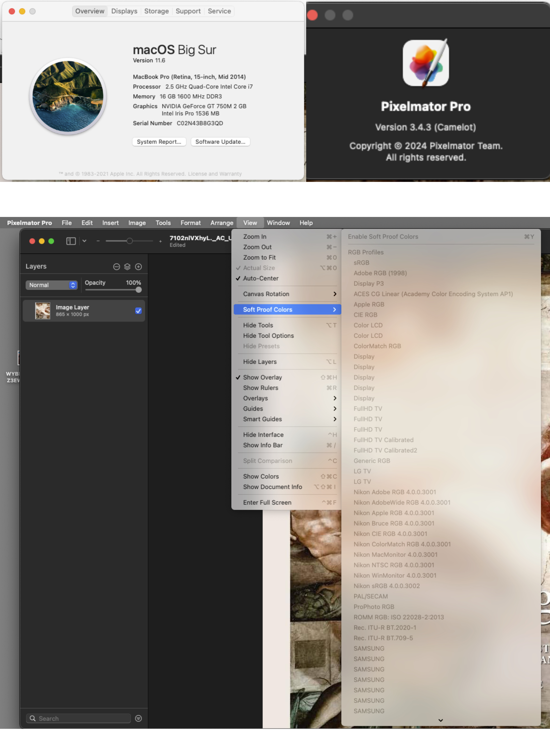Switch to the Storage tab
This screenshot has width=550, height=756.
click(x=157, y=11)
